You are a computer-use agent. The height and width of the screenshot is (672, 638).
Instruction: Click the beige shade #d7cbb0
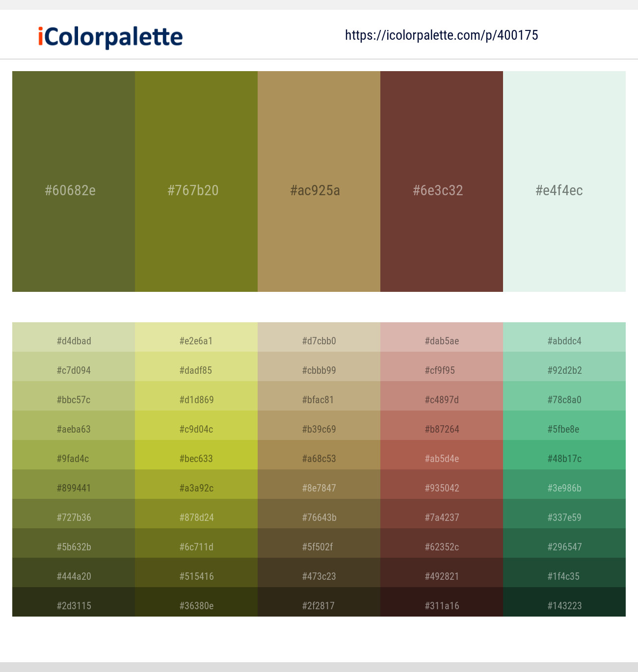(319, 341)
